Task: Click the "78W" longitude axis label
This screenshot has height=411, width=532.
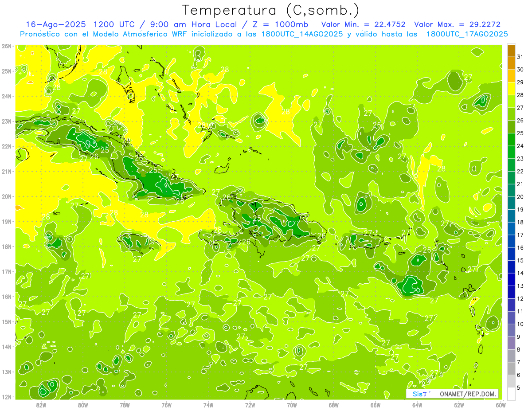Action: [x=125, y=404]
